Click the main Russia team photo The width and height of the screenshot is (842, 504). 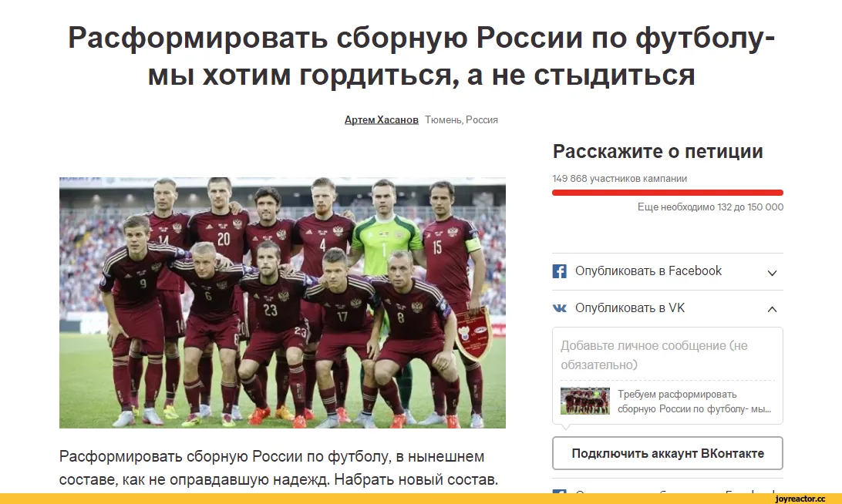(282, 303)
